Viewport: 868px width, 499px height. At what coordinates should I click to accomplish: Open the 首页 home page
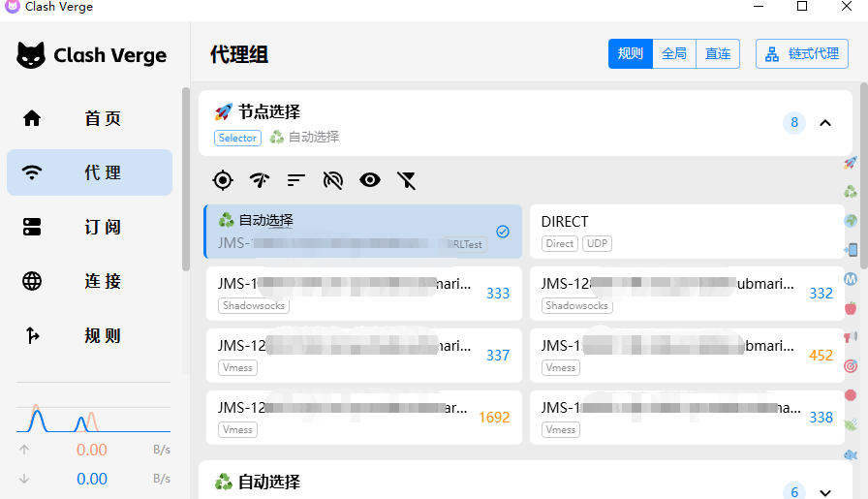point(90,118)
